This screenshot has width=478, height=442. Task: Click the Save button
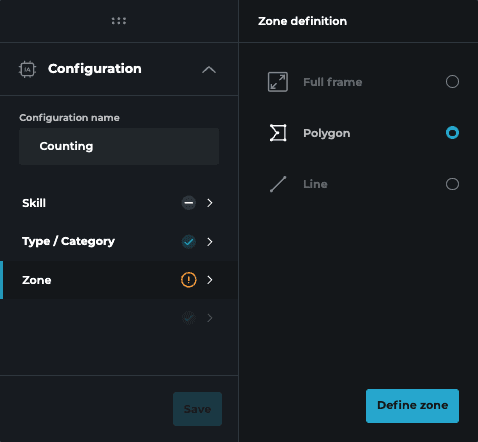[x=197, y=409]
